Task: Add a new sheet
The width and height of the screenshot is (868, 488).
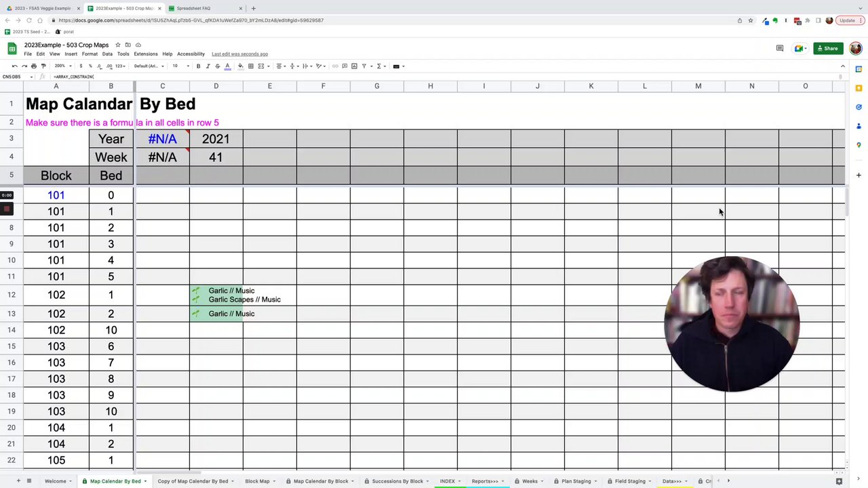Action: 18,481
